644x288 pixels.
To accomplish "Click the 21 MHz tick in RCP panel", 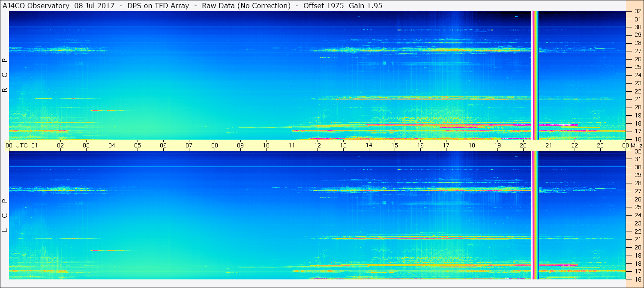I will click(637, 99).
